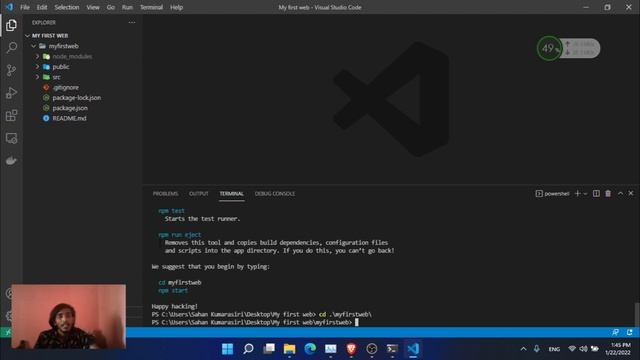Click the 'Happy hacking!' terminal line
640x360 pixels.
(x=175, y=306)
